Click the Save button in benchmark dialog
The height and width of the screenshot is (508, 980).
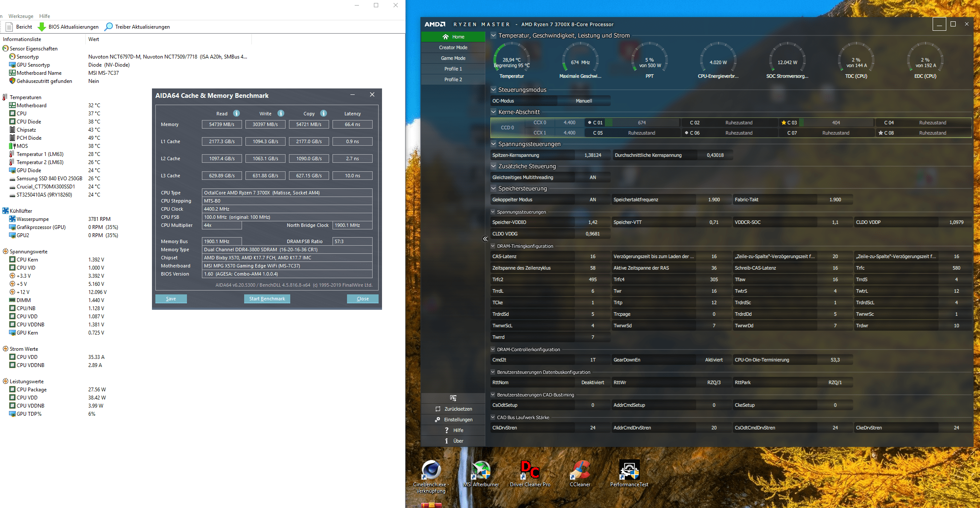171,299
